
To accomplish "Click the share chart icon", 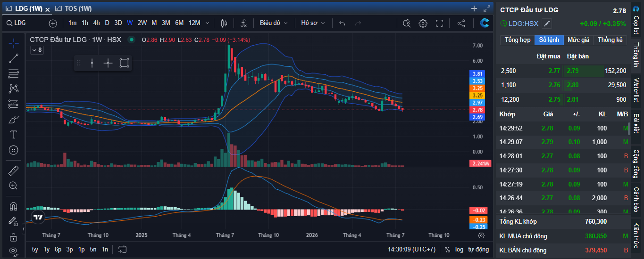I will 461,23.
